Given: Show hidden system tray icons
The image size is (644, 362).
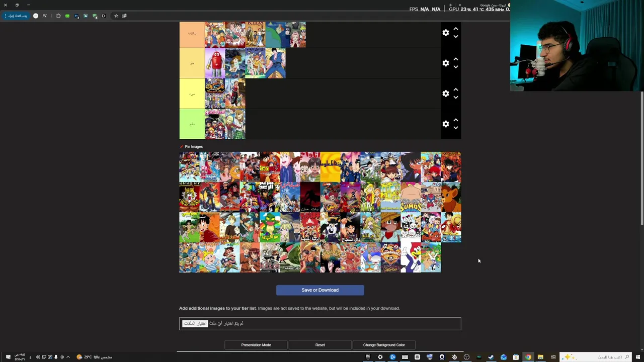Looking at the screenshot, I should (x=68, y=357).
